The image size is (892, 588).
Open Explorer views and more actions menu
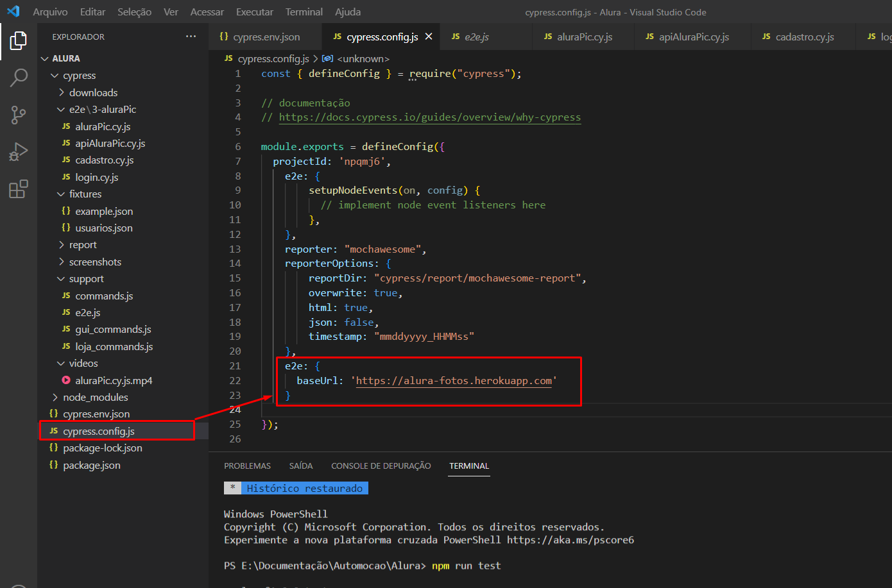[191, 37]
